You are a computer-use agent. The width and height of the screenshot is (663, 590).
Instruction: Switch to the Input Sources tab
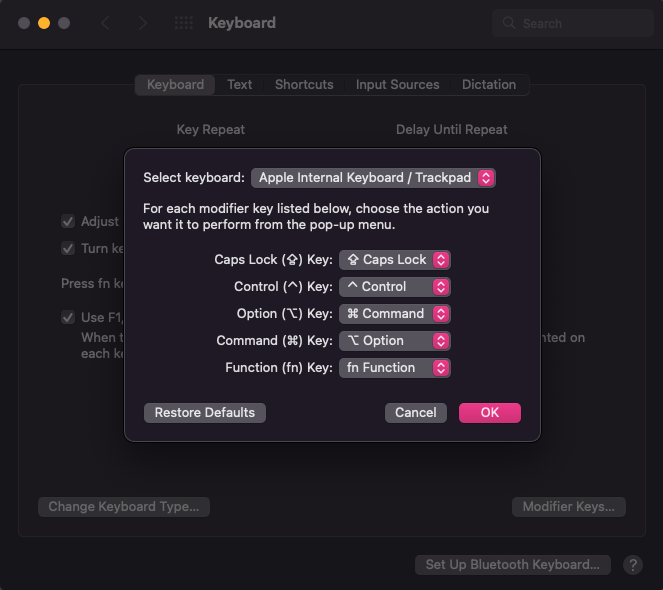click(x=397, y=85)
